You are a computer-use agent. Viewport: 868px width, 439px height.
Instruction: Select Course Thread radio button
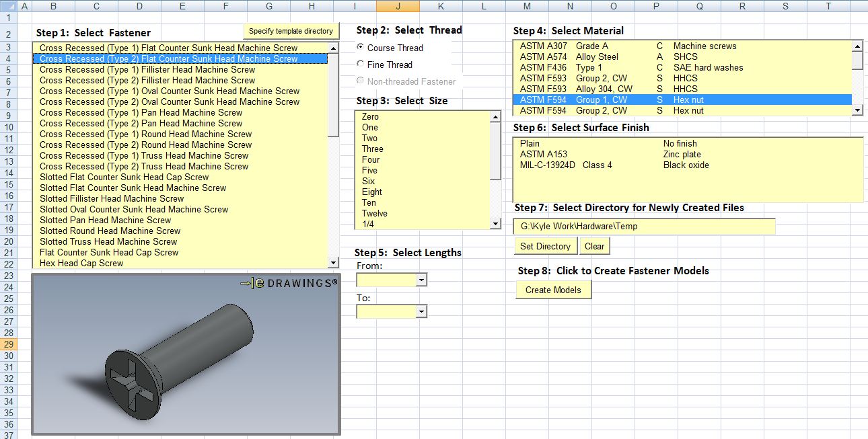361,48
